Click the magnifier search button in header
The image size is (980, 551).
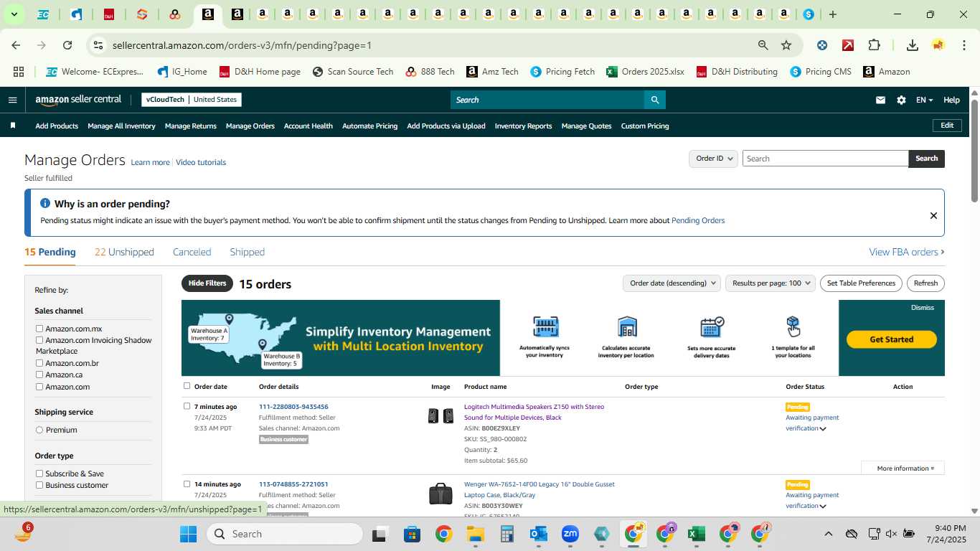pyautogui.click(x=654, y=100)
